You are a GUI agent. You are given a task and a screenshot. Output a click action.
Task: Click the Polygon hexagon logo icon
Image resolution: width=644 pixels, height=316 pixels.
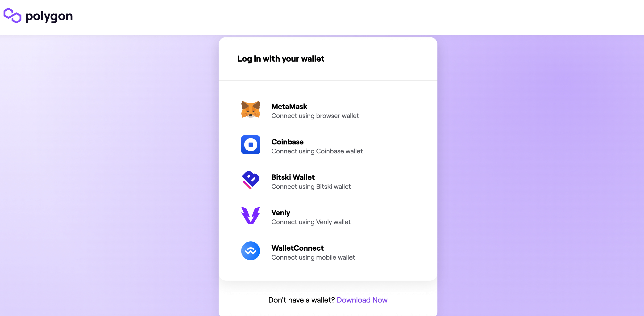(x=12, y=16)
